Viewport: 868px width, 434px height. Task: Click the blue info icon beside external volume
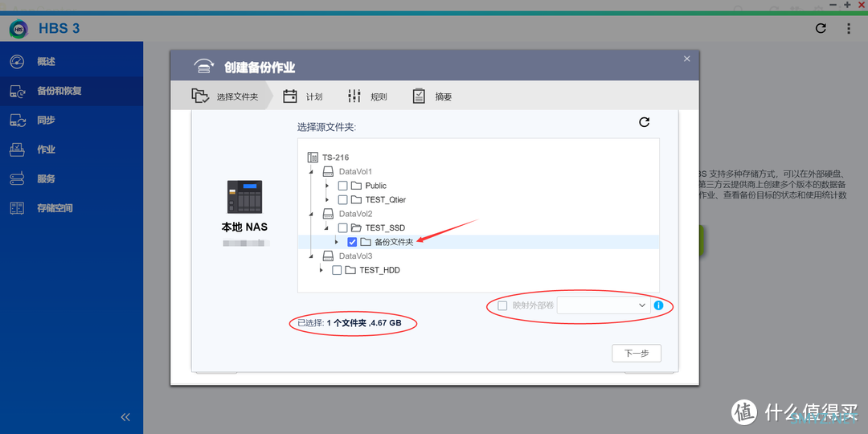pyautogui.click(x=659, y=305)
